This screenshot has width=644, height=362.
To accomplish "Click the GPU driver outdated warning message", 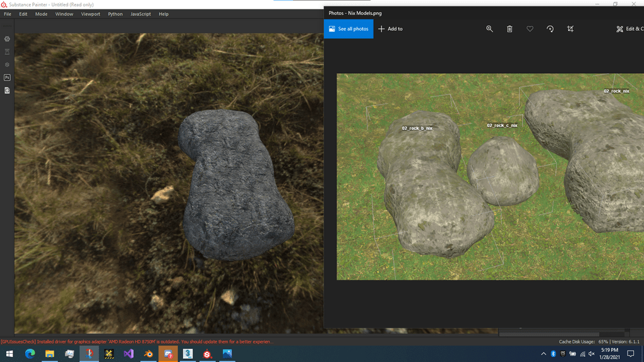I will coord(136,342).
